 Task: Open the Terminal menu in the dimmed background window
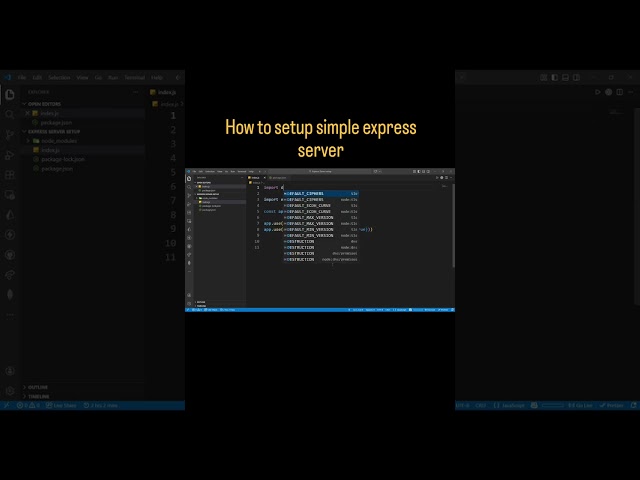coord(134,77)
